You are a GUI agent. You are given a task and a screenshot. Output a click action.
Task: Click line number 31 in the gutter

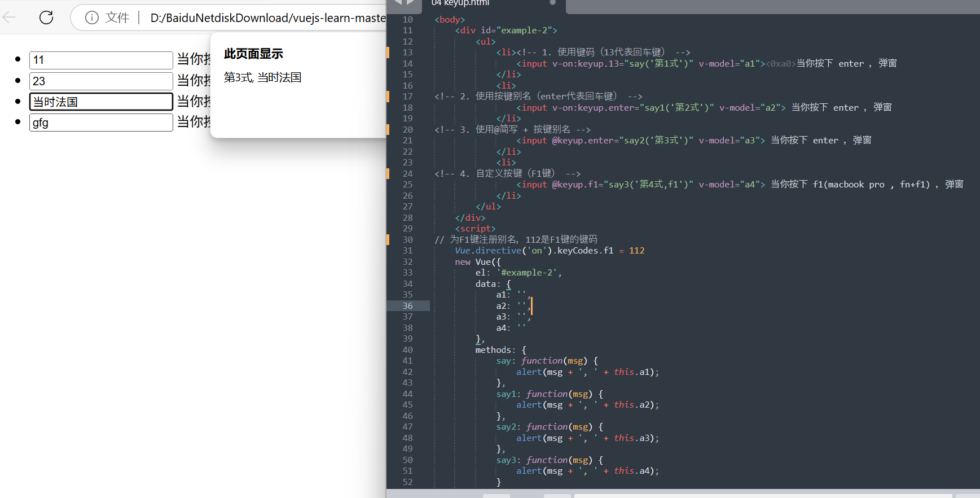[407, 251]
